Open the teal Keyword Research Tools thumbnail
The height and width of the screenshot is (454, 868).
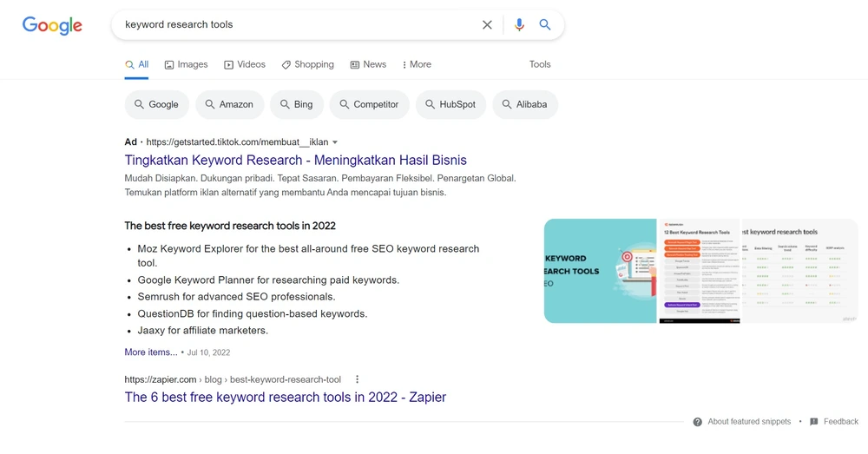(600, 272)
